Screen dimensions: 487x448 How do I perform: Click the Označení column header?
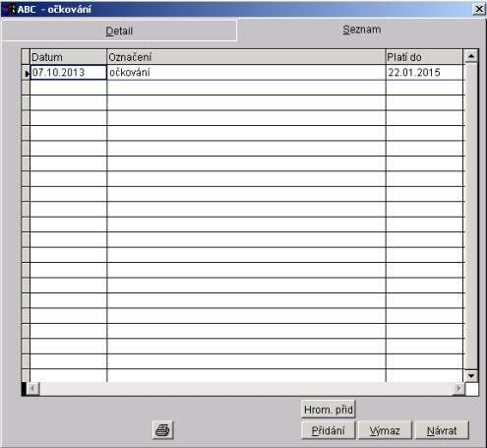tap(246, 57)
